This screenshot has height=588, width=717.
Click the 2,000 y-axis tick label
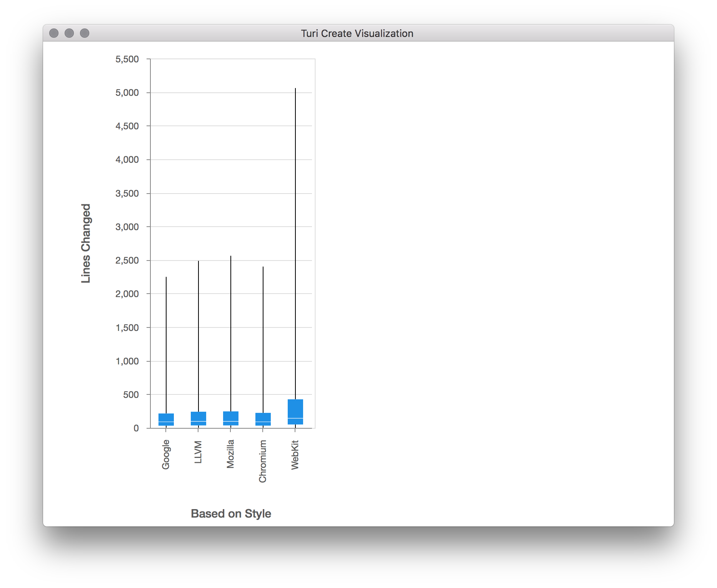click(x=127, y=294)
